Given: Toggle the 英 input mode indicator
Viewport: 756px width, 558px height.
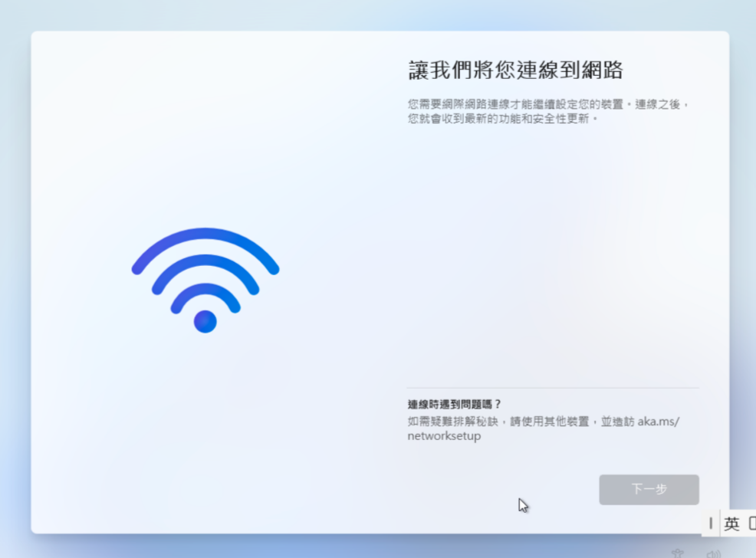Looking at the screenshot, I should 731,524.
